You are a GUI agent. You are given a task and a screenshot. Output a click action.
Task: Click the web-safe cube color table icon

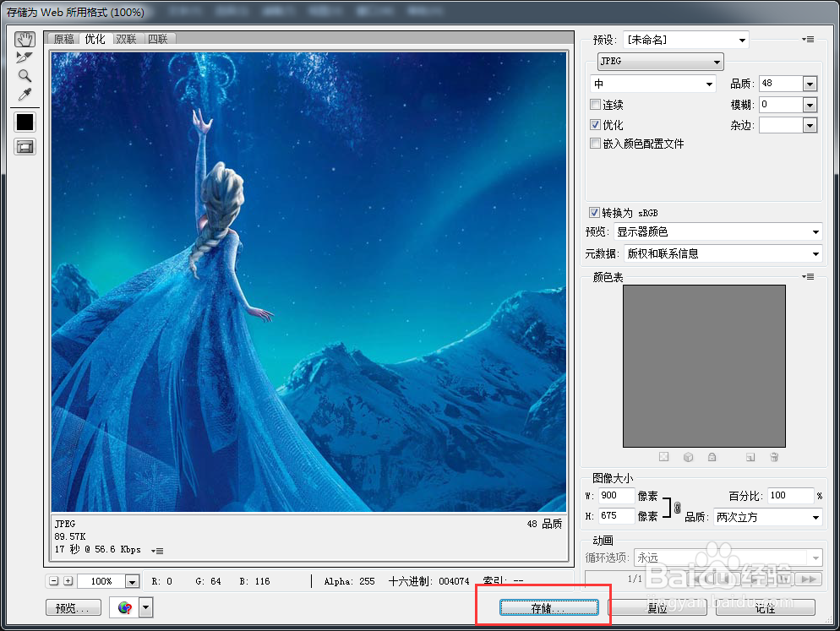coord(689,457)
